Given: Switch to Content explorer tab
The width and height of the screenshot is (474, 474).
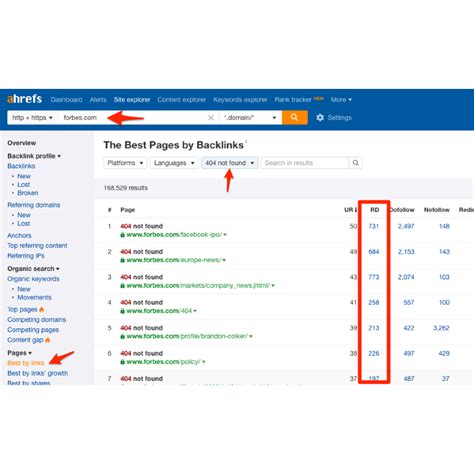Looking at the screenshot, I should tap(182, 99).
